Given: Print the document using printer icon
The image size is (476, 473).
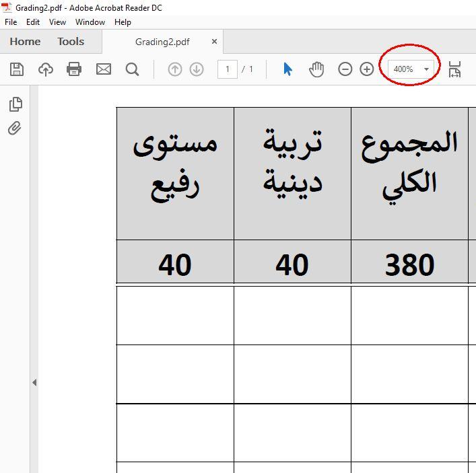Looking at the screenshot, I should coord(74,69).
